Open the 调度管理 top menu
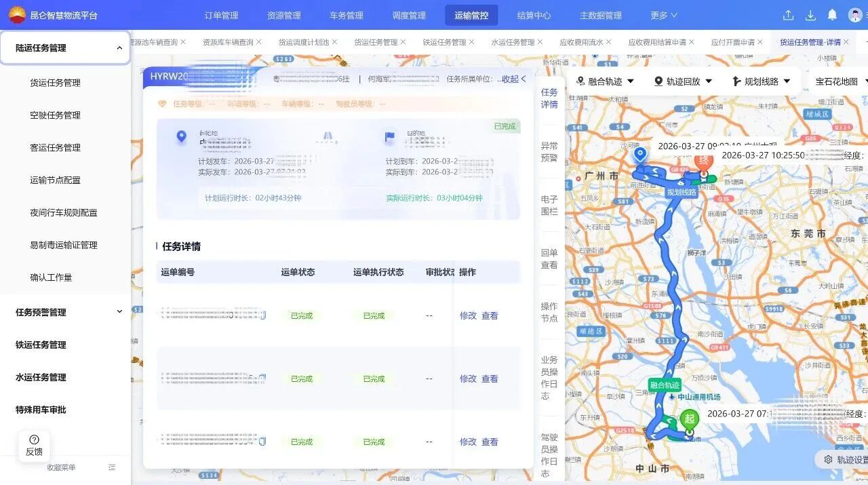 [409, 15]
